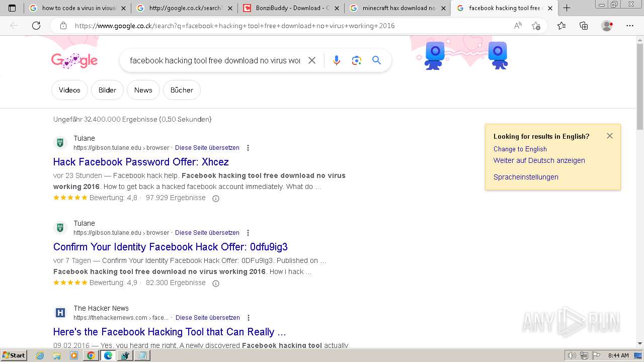Open the browser profile avatar

[607, 26]
